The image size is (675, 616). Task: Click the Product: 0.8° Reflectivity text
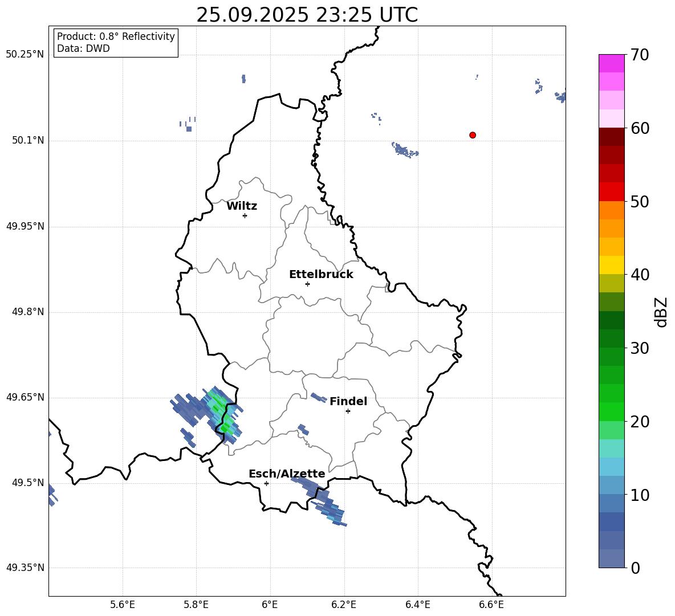click(116, 36)
